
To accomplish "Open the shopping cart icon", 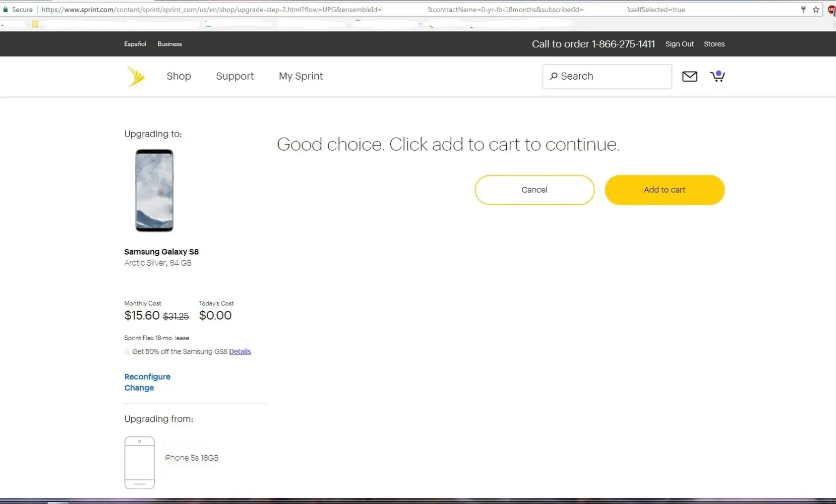I will (x=718, y=76).
